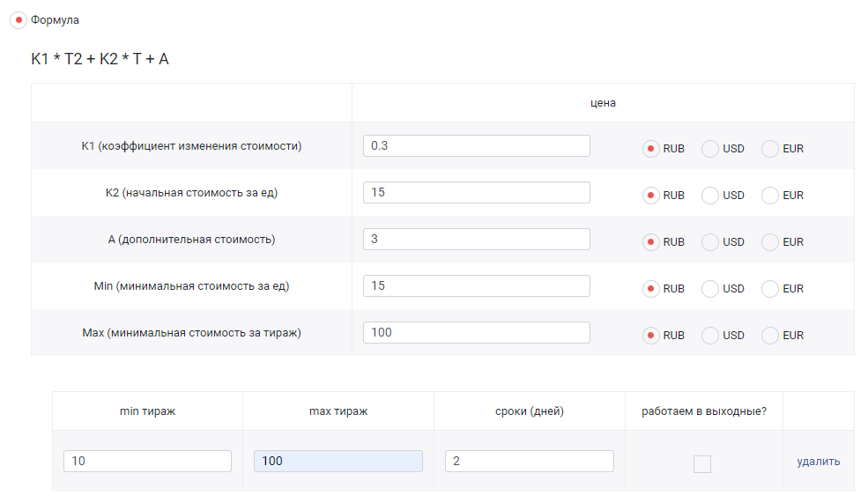Select EUR for Min стоимость за ед row
868x503 pixels.
click(770, 289)
